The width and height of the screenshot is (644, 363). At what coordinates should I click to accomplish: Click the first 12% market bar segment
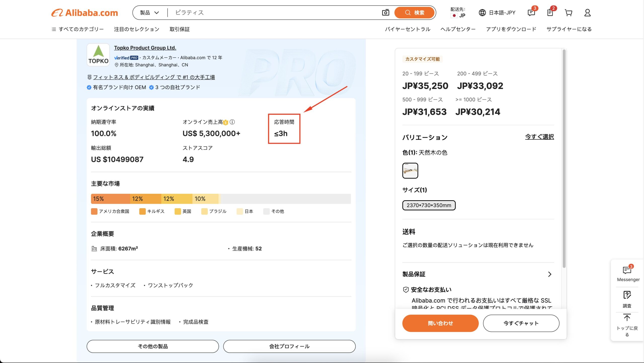[146, 199]
